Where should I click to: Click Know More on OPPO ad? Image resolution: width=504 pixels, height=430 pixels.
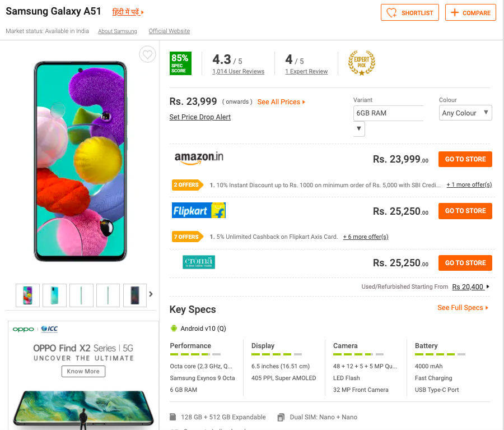point(83,371)
